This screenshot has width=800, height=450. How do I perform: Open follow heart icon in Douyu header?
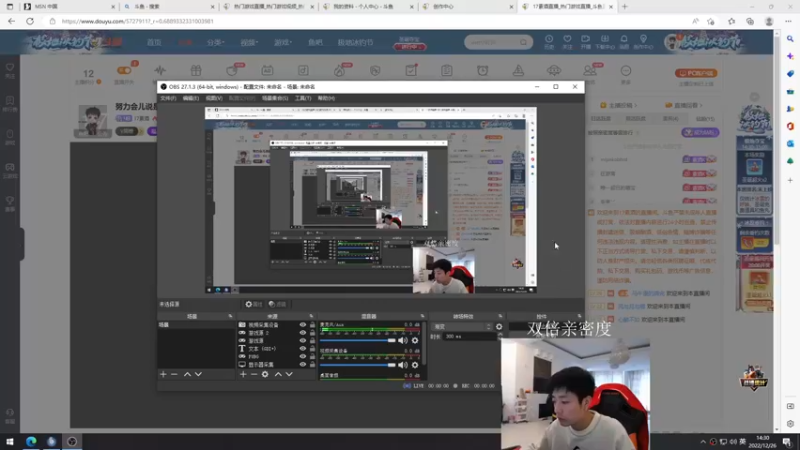tap(567, 39)
